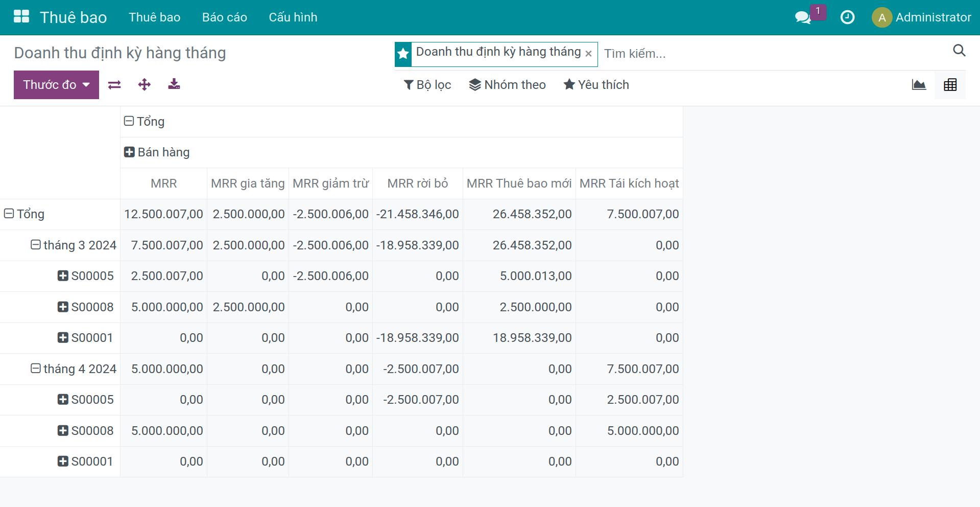Click the search magnifier icon
Image resolution: width=980 pixels, height=507 pixels.
(x=959, y=51)
